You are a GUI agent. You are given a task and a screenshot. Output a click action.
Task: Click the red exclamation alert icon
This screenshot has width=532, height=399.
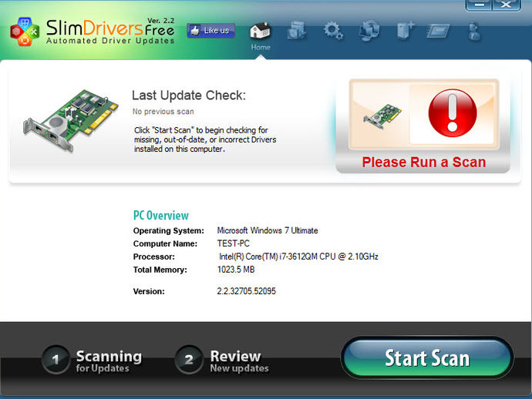[x=453, y=113]
